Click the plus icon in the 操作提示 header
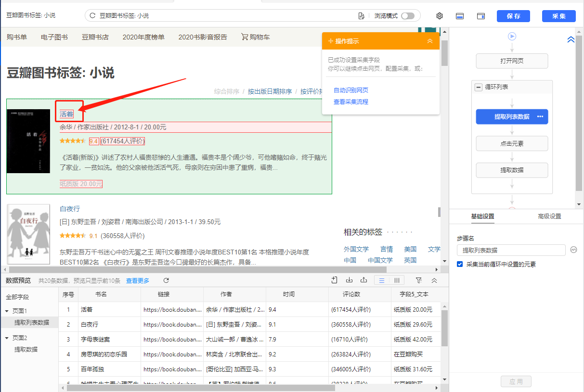584x392 pixels. coord(330,41)
